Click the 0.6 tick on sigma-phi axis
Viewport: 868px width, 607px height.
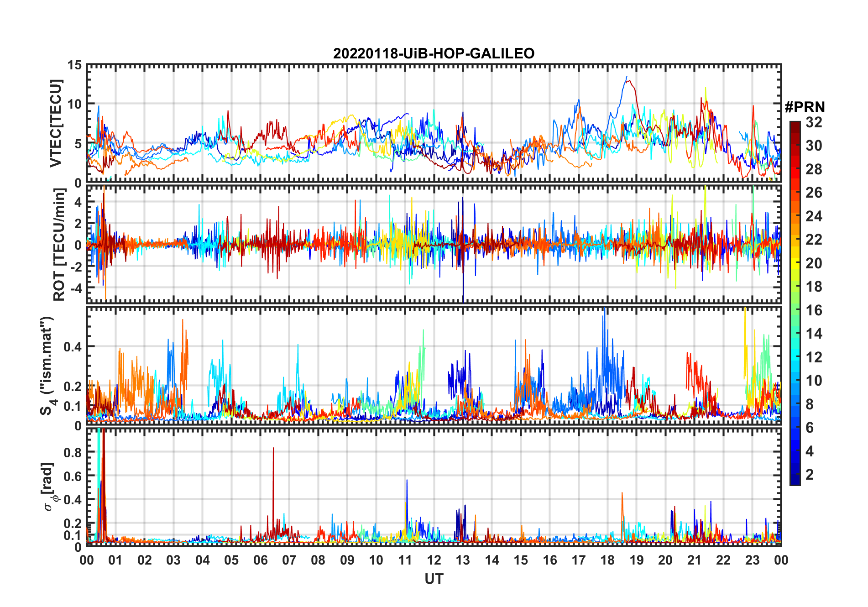coord(73,476)
